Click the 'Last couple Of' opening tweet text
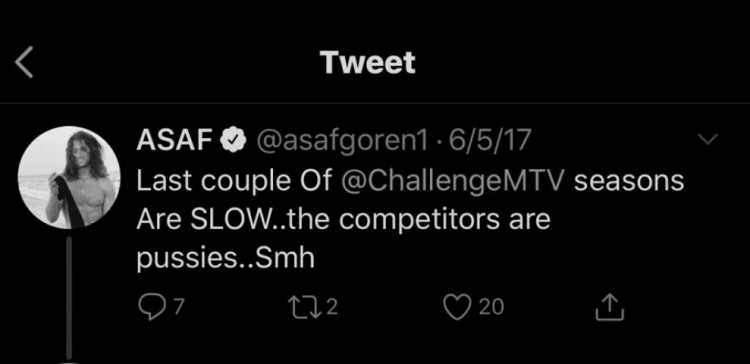The height and width of the screenshot is (364, 750). coord(234,182)
